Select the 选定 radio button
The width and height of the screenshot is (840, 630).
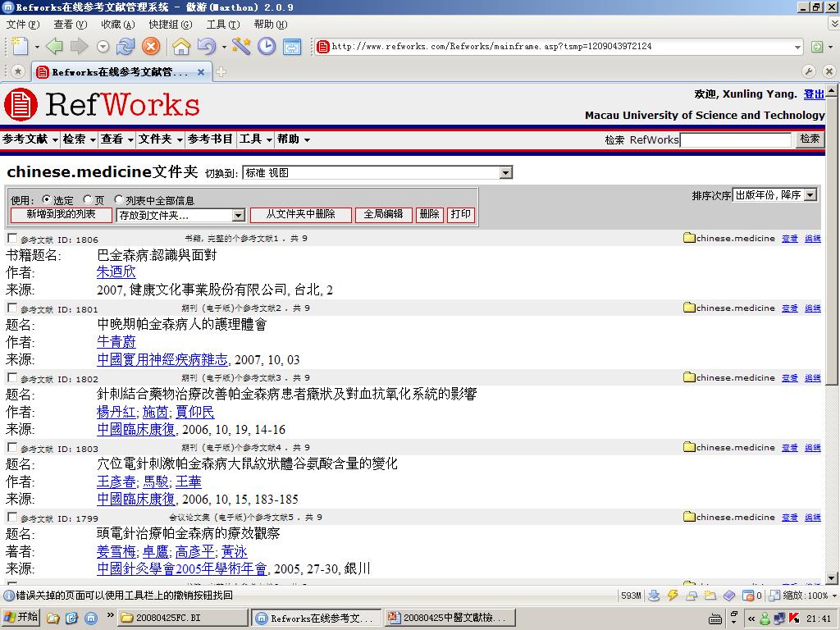point(47,199)
